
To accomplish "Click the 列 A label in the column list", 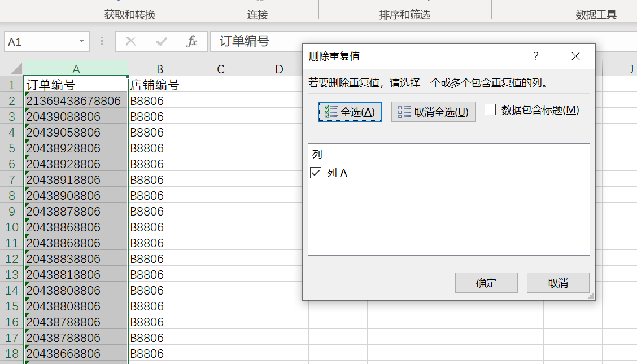I will point(337,173).
